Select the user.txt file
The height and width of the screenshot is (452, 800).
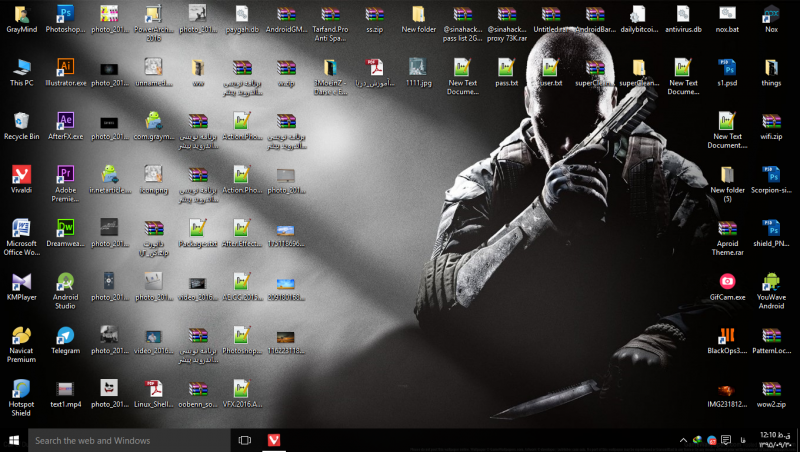click(551, 72)
